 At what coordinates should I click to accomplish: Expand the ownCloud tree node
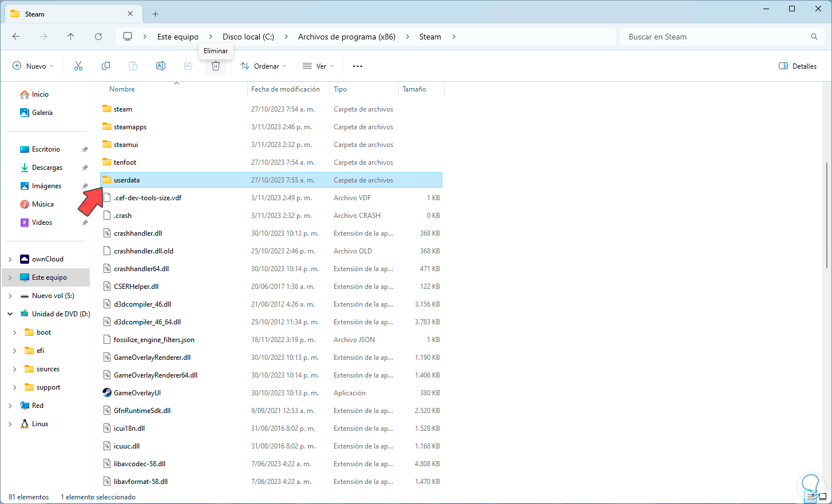click(10, 259)
